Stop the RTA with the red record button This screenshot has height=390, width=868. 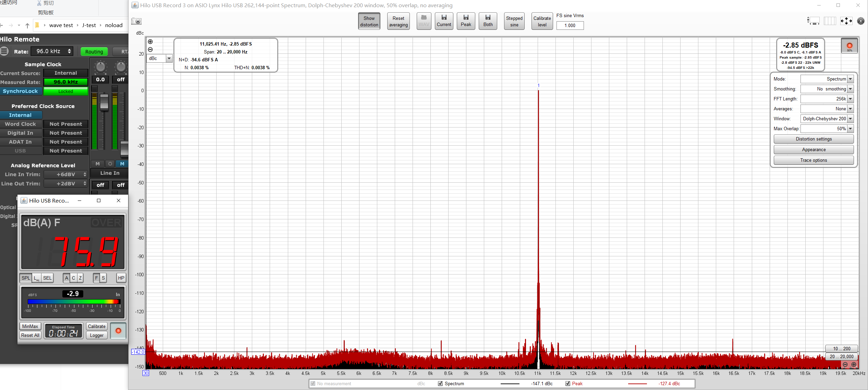tap(849, 46)
